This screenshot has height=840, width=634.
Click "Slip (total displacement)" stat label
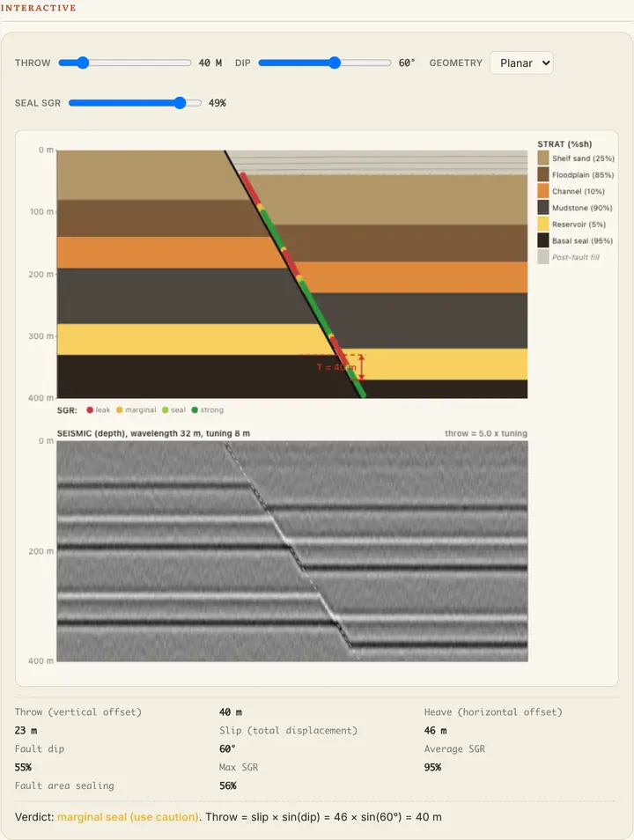tap(288, 730)
